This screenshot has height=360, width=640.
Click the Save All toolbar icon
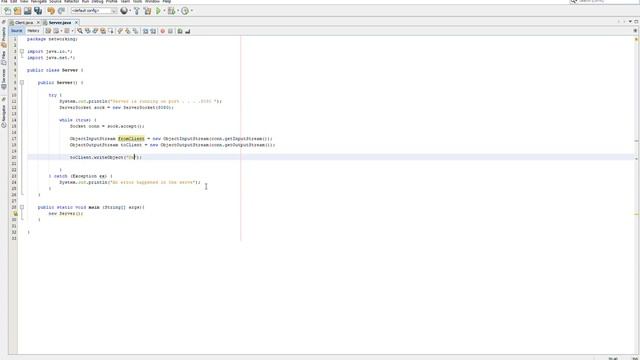pyautogui.click(x=38, y=11)
